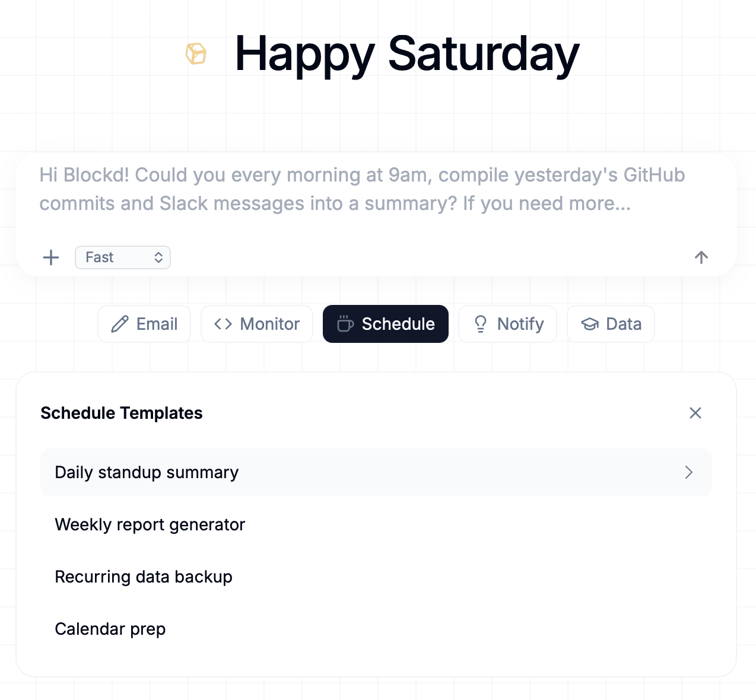Click the Happy Saturday heading
Viewport: 756px width, 700px height.
406,54
